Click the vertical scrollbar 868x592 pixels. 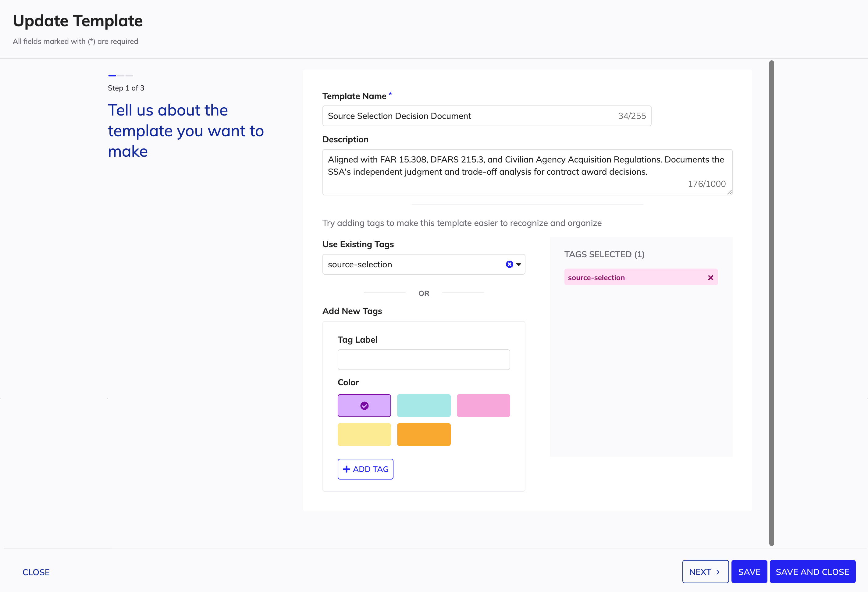[x=772, y=303]
